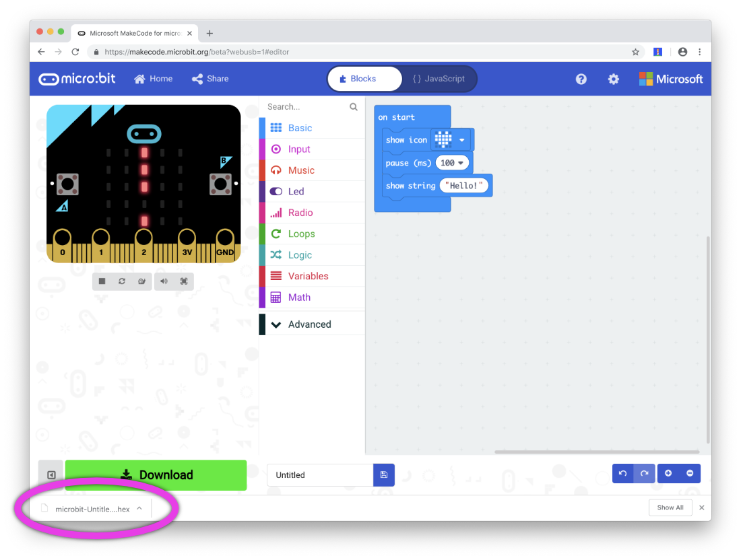The height and width of the screenshot is (560, 741).
Task: Switch to the JavaScript tab
Action: 439,79
